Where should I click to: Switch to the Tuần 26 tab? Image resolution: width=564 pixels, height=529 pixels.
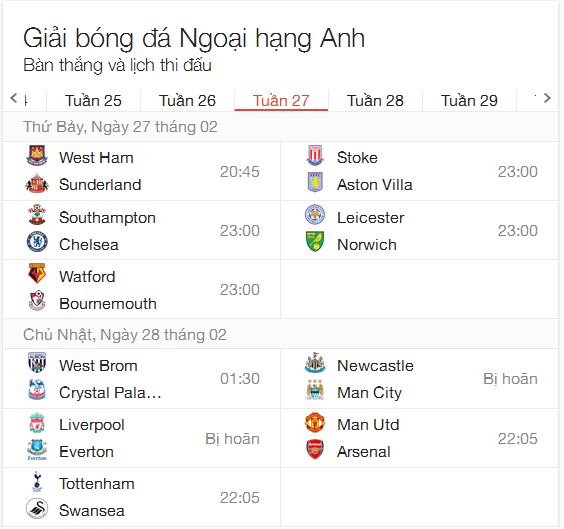click(x=187, y=101)
